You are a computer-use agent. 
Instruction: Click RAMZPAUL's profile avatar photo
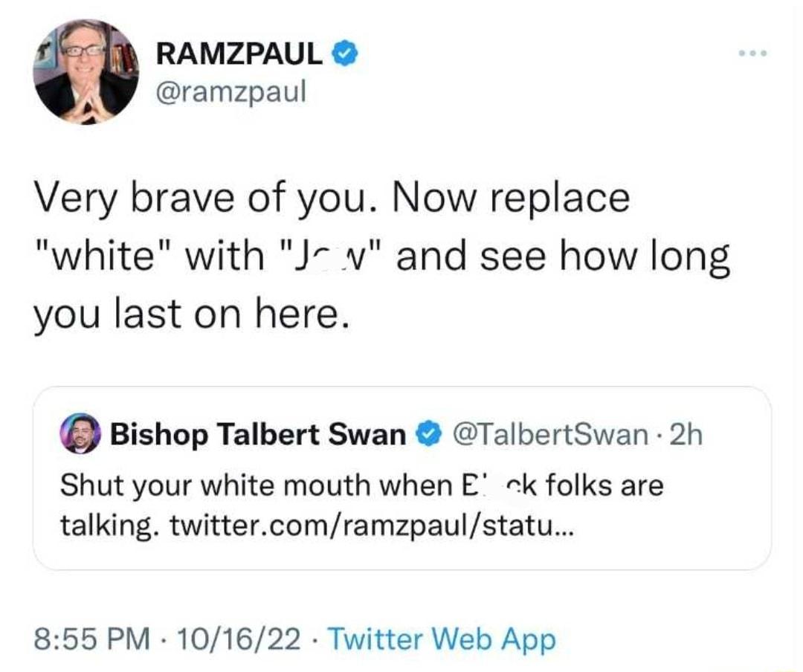coord(86,71)
